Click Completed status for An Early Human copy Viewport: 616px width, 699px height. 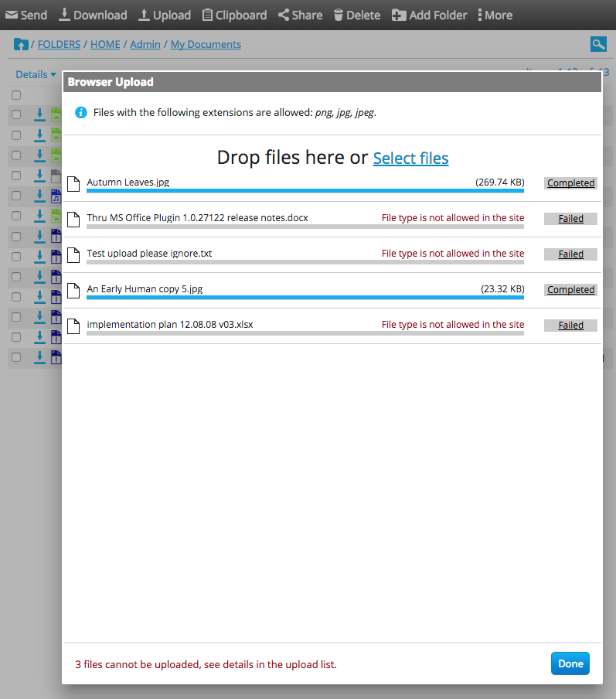[x=570, y=290]
